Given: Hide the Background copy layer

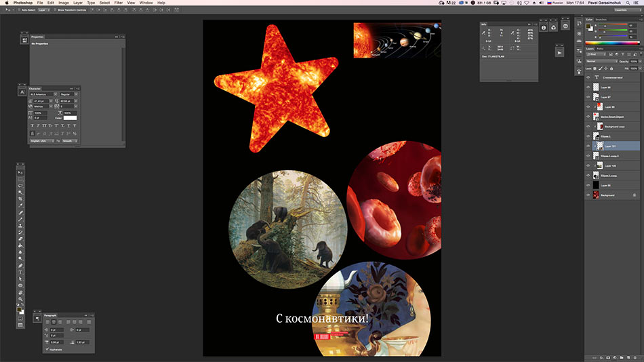Looking at the screenshot, I should point(588,127).
